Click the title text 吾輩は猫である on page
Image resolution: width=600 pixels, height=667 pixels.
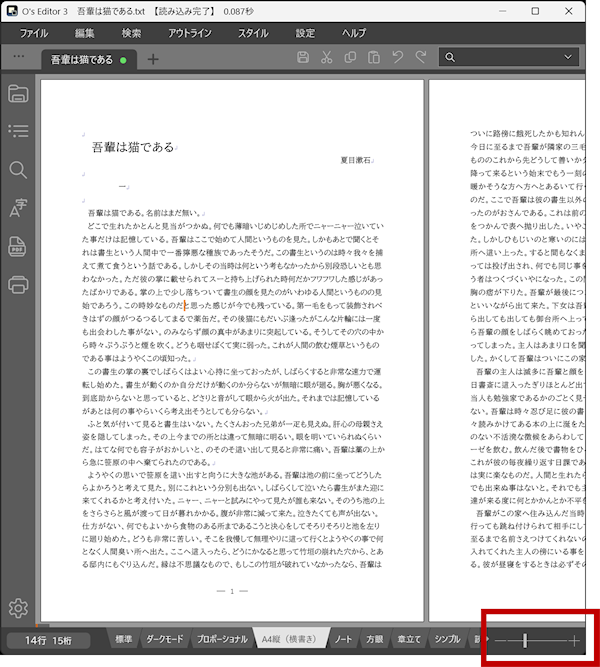pyautogui.click(x=133, y=147)
